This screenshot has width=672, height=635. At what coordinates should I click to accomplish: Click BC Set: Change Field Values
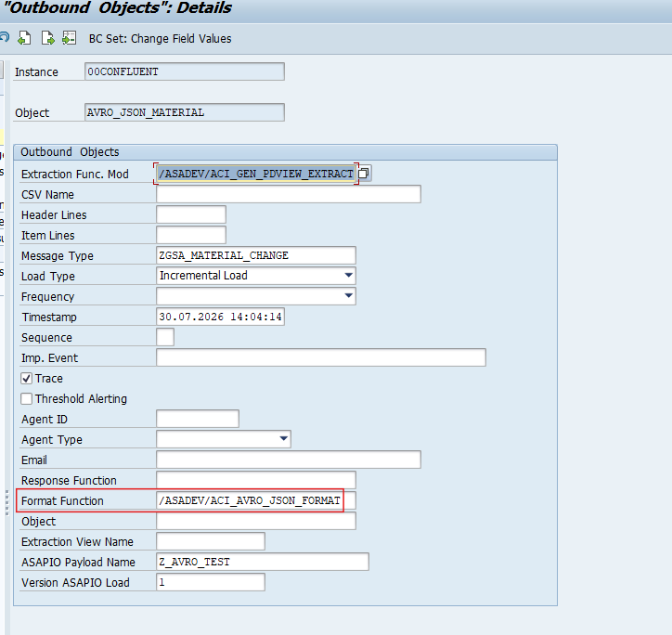click(160, 39)
